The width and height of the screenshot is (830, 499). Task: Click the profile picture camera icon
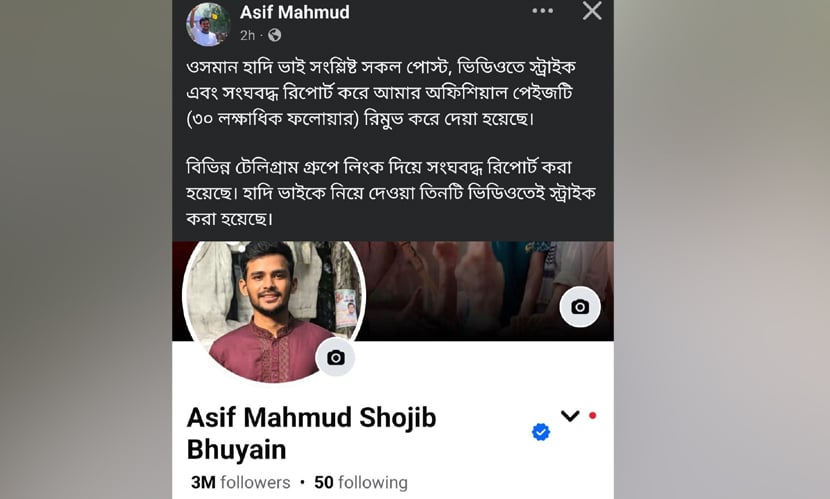[x=335, y=358]
